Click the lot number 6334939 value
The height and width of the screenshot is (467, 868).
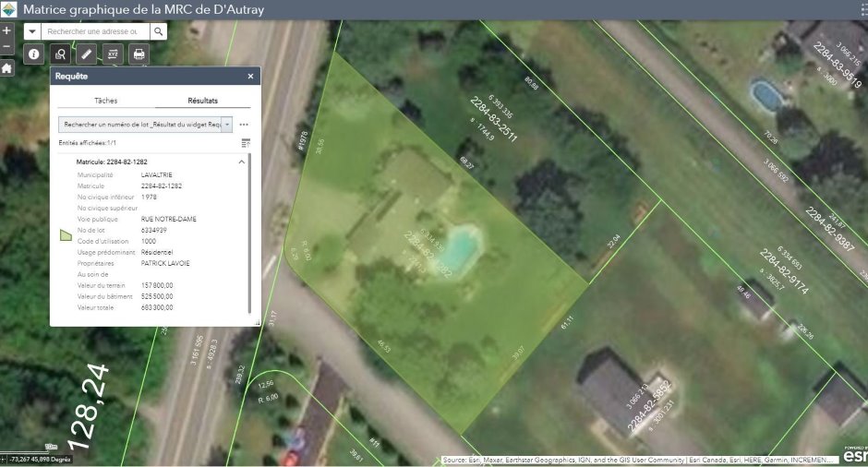pyautogui.click(x=154, y=230)
